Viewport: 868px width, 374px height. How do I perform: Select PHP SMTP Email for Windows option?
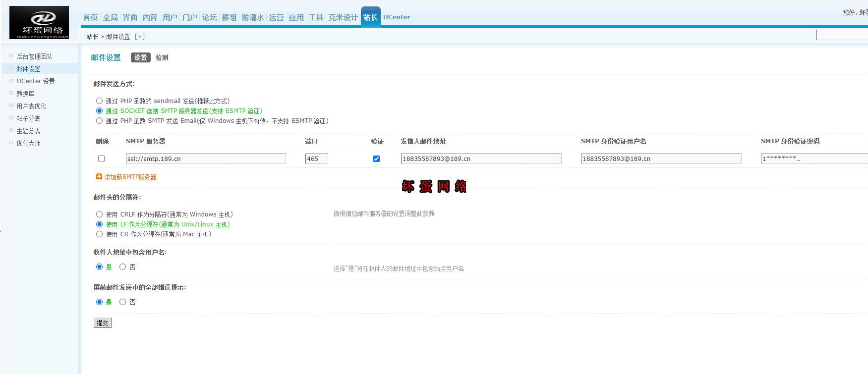pos(100,121)
